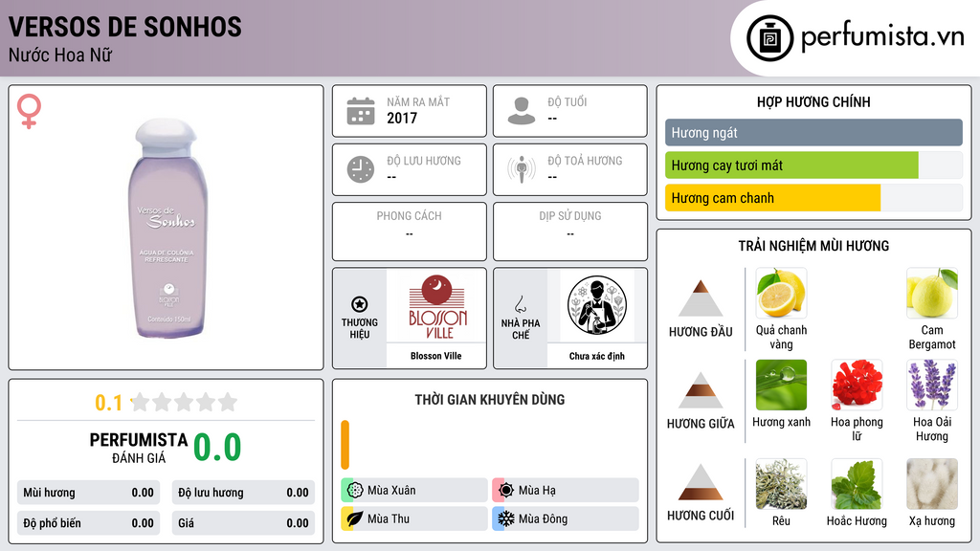
Task: Click the Chưa xác định perfumer label
Action: pyautogui.click(x=597, y=356)
